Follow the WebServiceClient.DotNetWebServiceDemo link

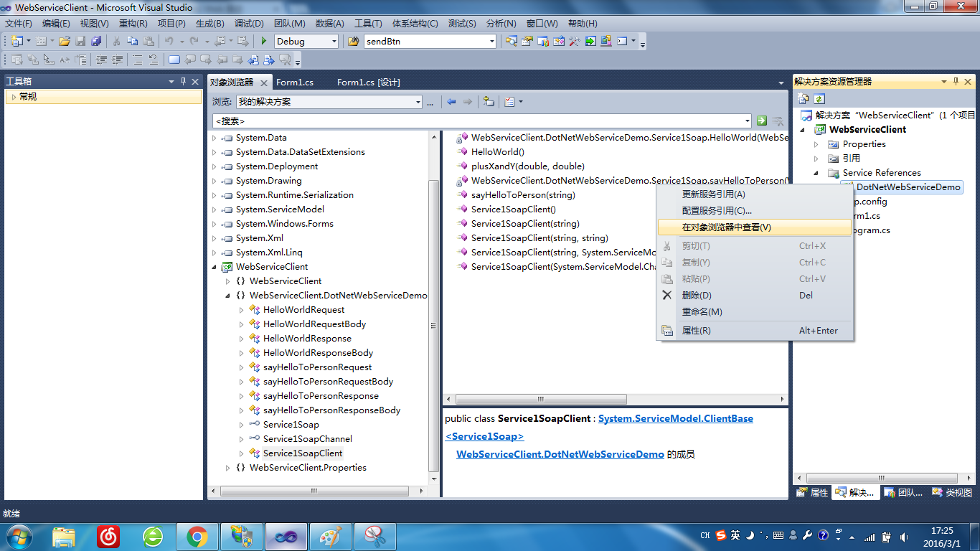(560, 454)
